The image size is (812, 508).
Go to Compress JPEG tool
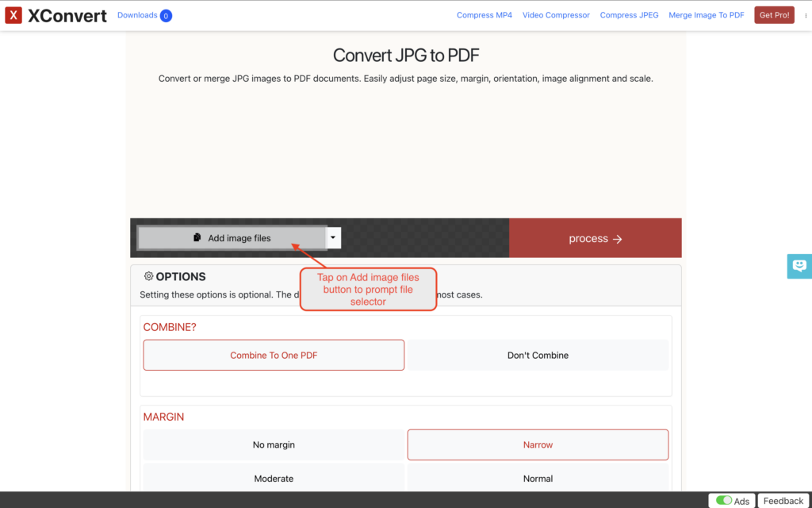(x=629, y=15)
